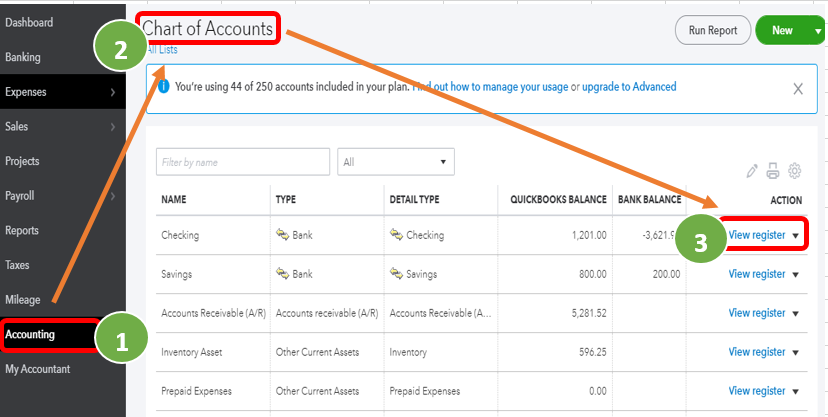828x417 pixels.
Task: Click bank feed icon in Savings Detail Type
Action: click(x=396, y=273)
